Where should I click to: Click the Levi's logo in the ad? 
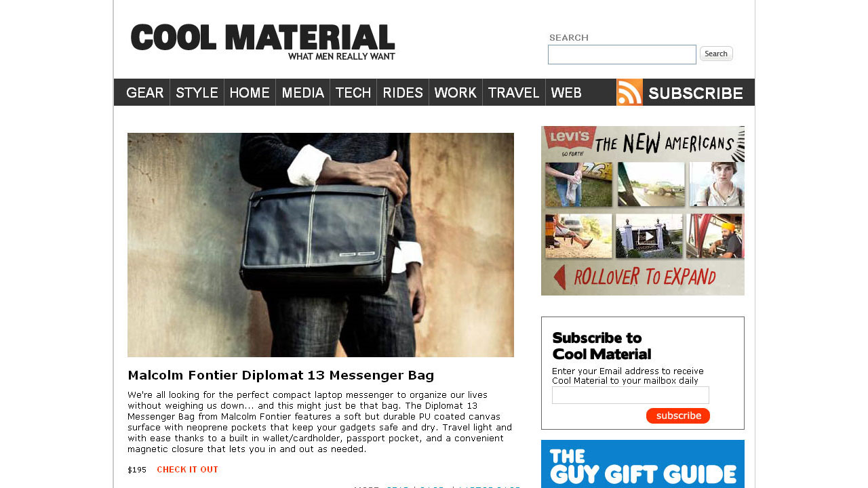coord(568,140)
